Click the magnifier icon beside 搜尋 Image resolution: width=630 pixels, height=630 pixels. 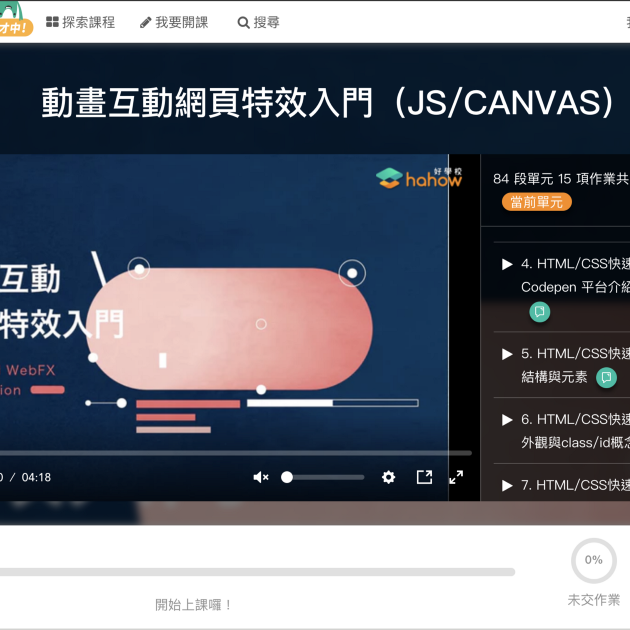pyautogui.click(x=243, y=23)
